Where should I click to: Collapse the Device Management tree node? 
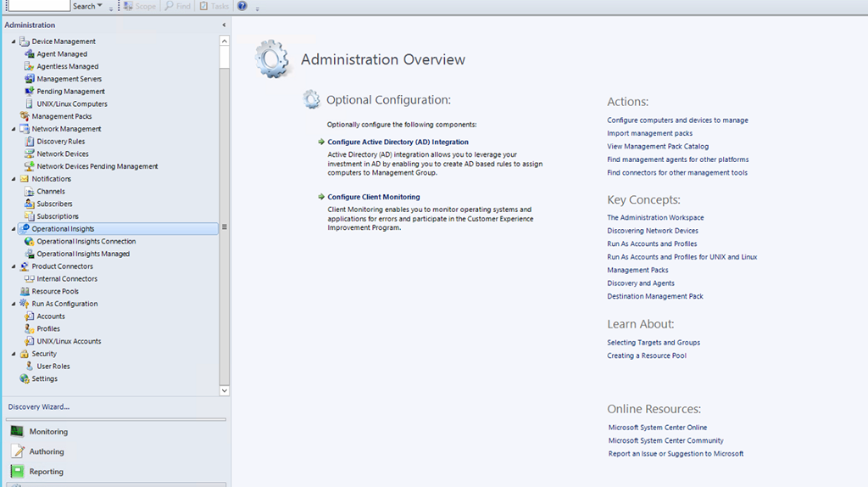[x=13, y=42]
